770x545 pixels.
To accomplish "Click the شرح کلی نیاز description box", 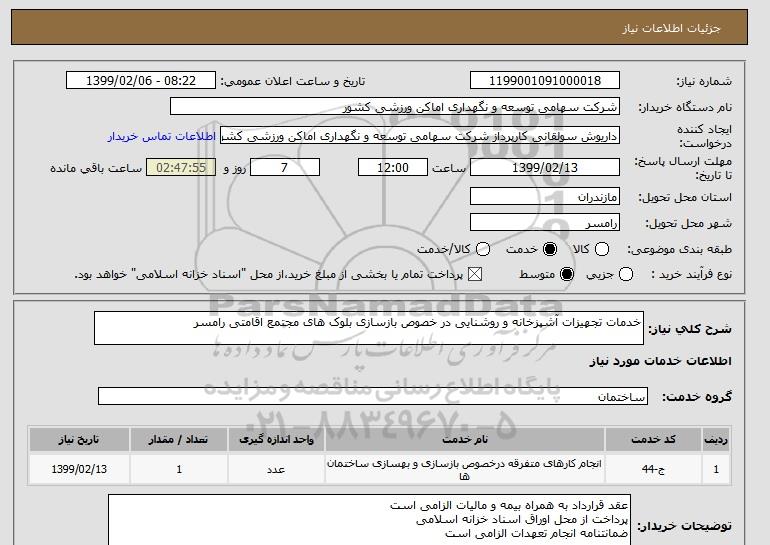I will (369, 328).
